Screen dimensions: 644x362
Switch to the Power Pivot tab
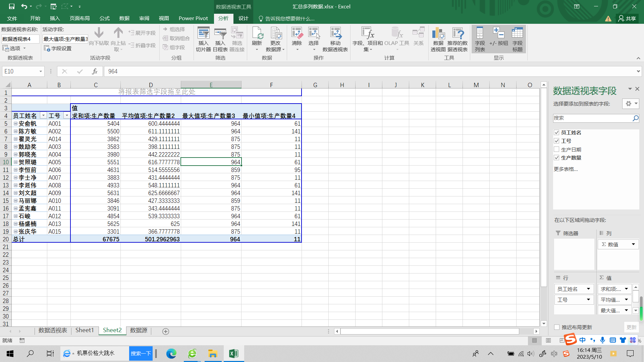193,18
